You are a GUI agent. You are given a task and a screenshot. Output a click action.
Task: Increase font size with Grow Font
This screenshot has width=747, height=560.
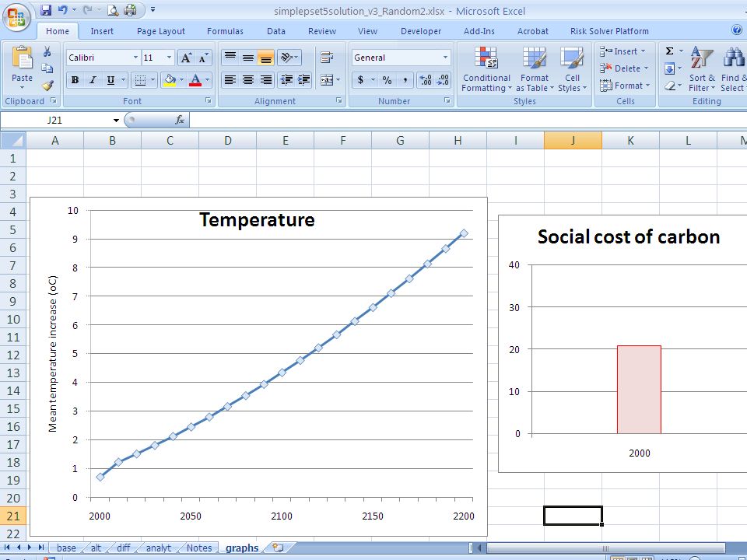[186, 58]
